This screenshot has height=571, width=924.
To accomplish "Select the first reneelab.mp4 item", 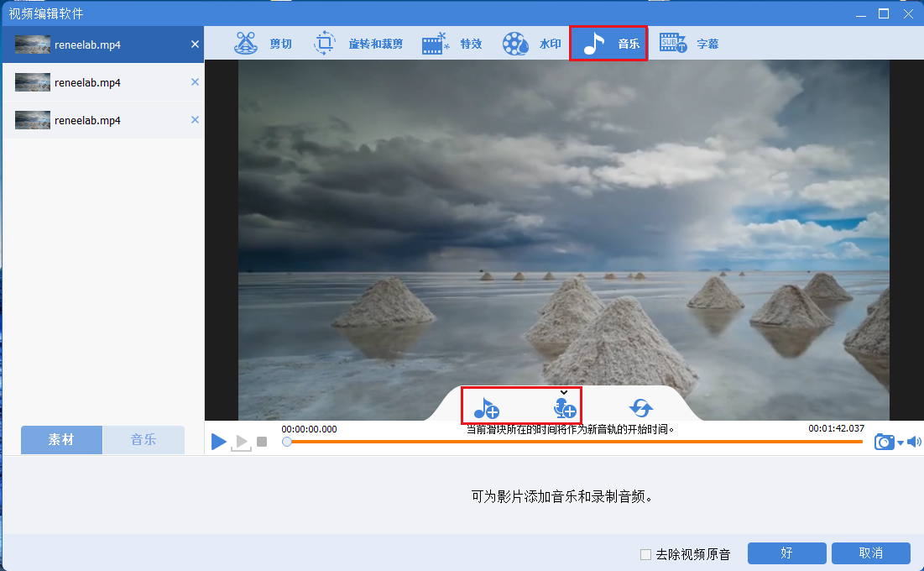I will [x=102, y=45].
